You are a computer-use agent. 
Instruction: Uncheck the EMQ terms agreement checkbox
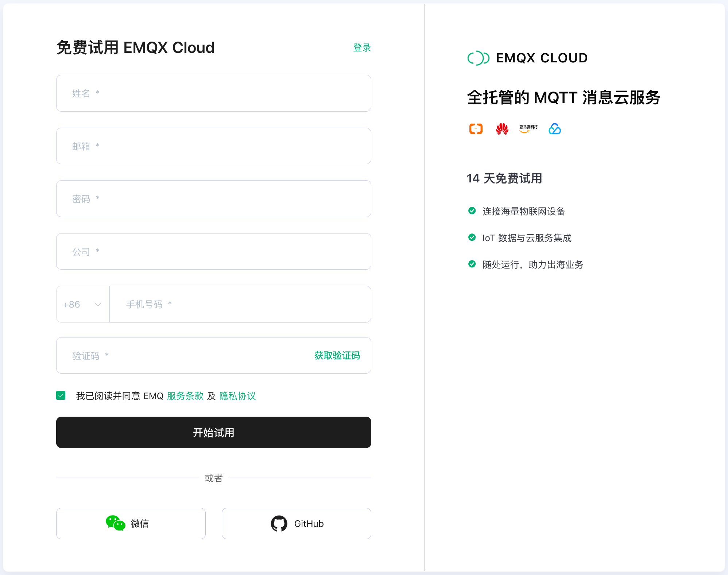point(61,395)
